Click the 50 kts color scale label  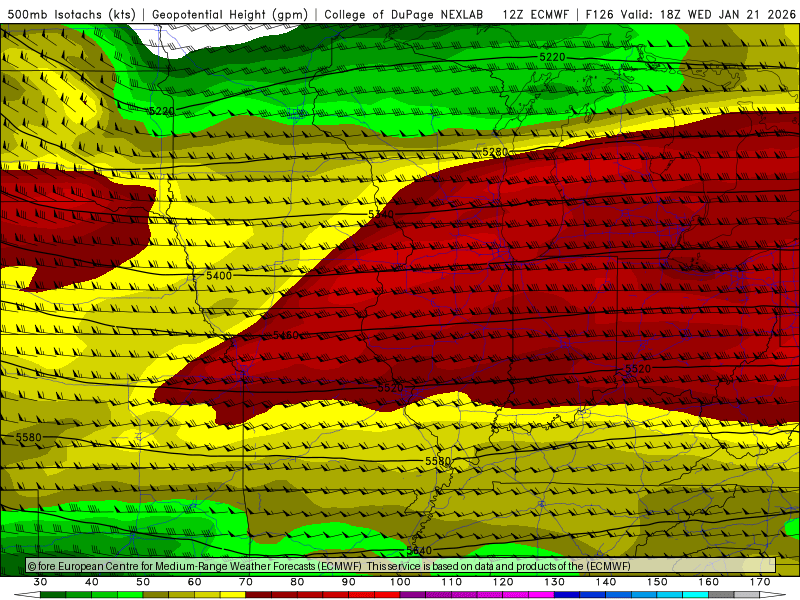click(x=143, y=582)
